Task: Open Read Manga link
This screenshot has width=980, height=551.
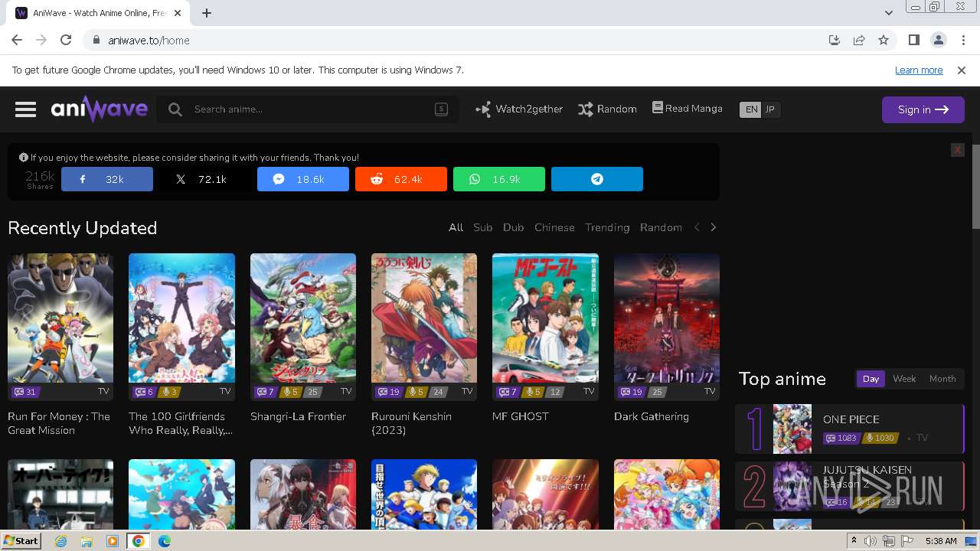Action: [688, 109]
